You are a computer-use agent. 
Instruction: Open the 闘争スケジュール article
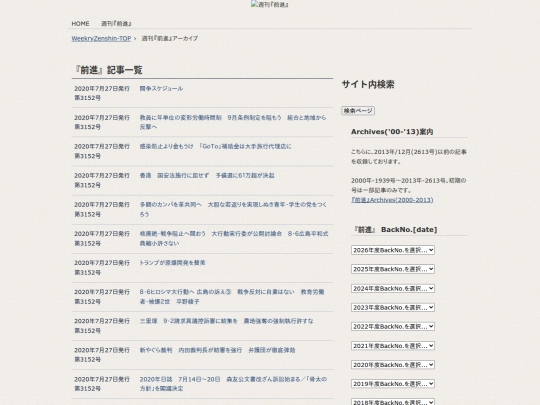(x=161, y=89)
